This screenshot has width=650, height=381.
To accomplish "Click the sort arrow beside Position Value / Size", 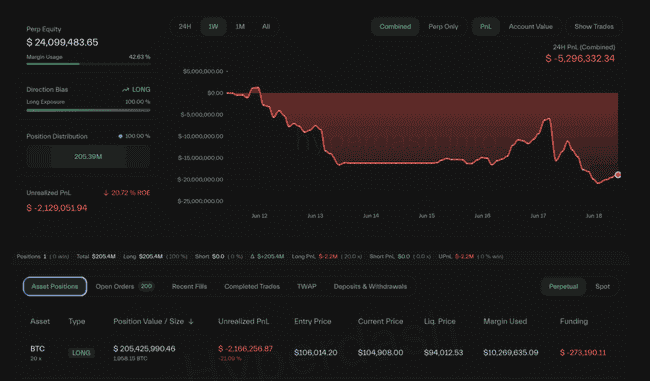I will tap(191, 322).
